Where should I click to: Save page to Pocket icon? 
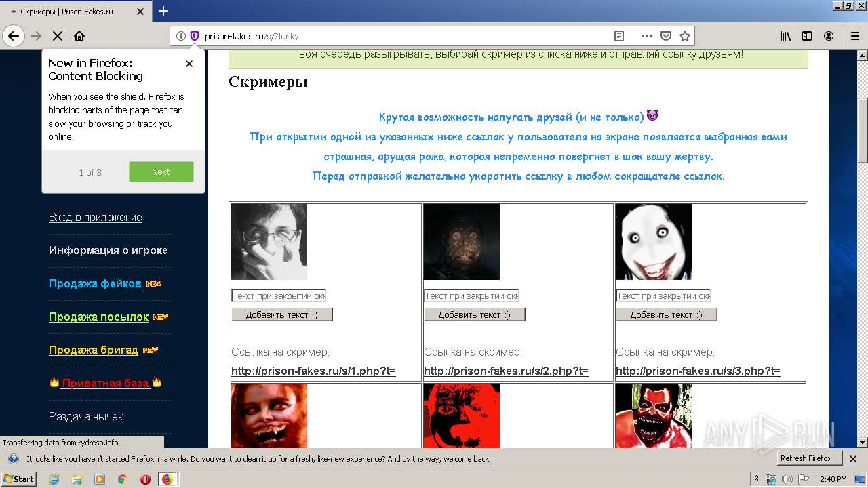tap(666, 36)
